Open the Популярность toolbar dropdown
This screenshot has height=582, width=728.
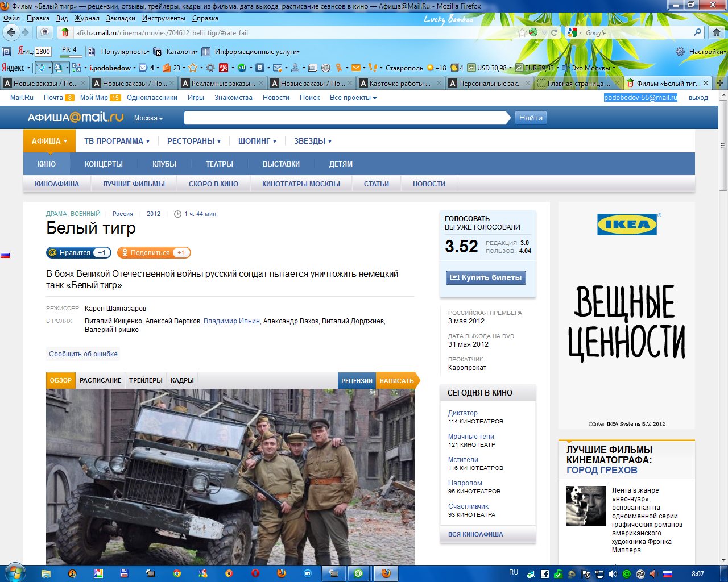point(125,52)
